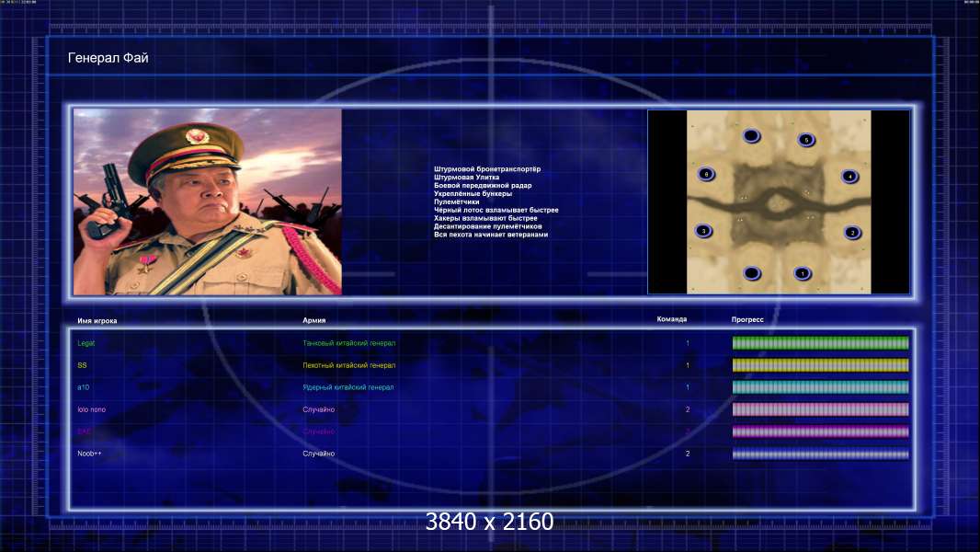This screenshot has width=980, height=552.
Task: Select player name "Legat"
Action: [x=86, y=343]
